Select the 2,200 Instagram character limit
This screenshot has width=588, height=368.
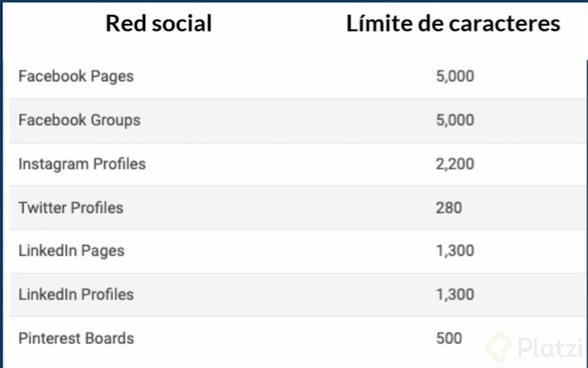[x=455, y=164]
